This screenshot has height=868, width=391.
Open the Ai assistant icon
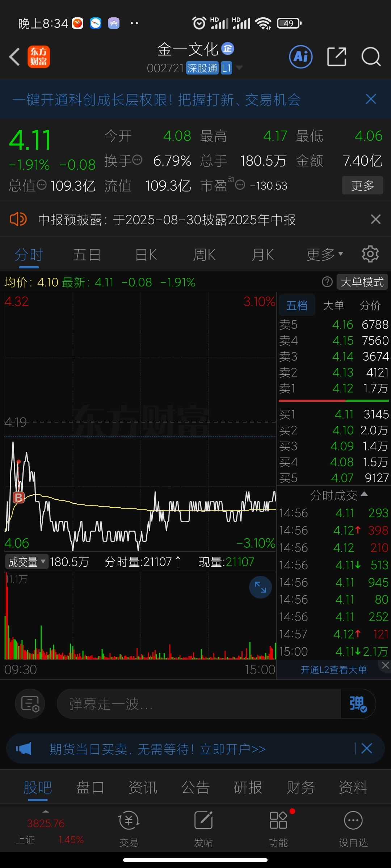tap(301, 57)
